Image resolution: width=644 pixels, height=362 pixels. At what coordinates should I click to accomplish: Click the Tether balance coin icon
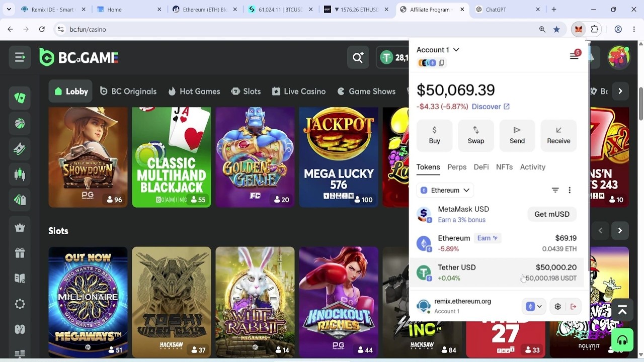click(386, 57)
